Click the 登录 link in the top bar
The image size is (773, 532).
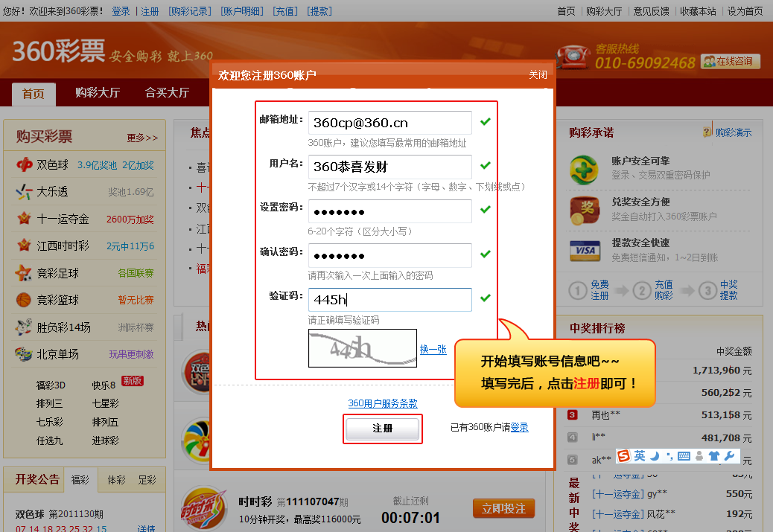pyautogui.click(x=121, y=11)
